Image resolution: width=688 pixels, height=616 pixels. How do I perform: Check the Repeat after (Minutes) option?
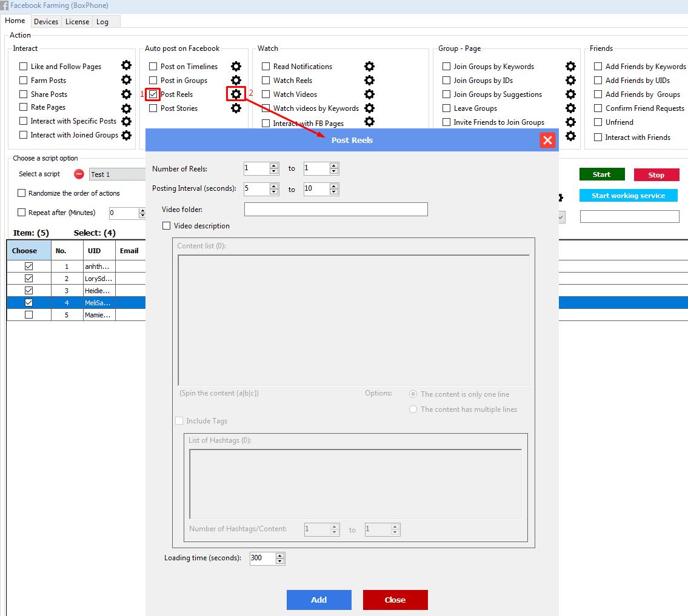tap(21, 212)
